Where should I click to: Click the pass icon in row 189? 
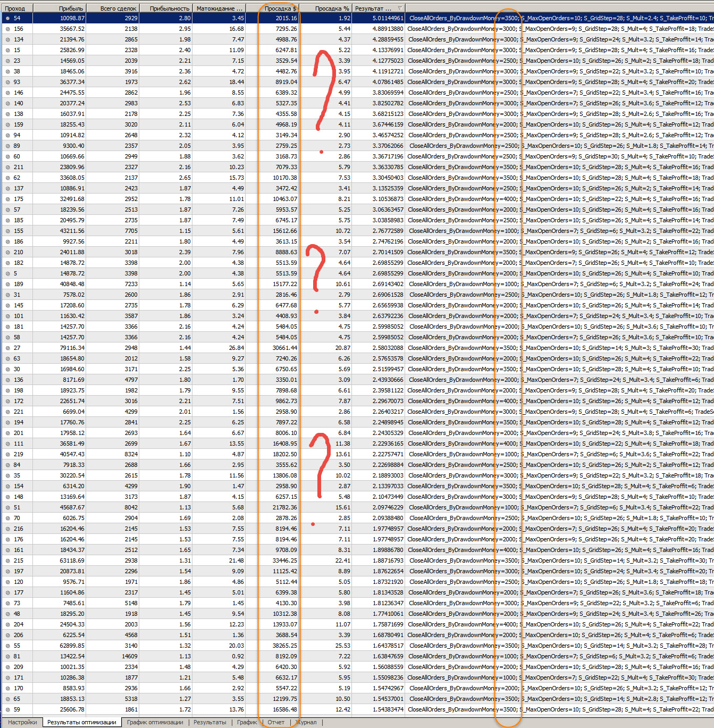tap(7, 284)
